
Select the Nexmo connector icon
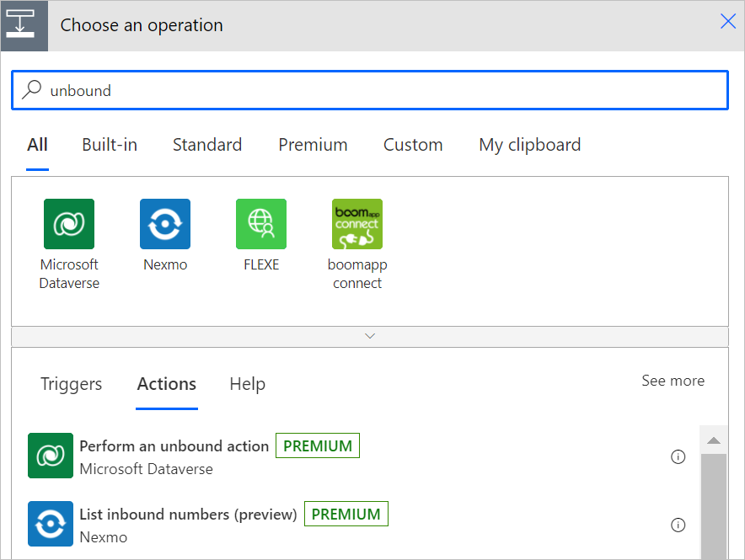click(165, 224)
